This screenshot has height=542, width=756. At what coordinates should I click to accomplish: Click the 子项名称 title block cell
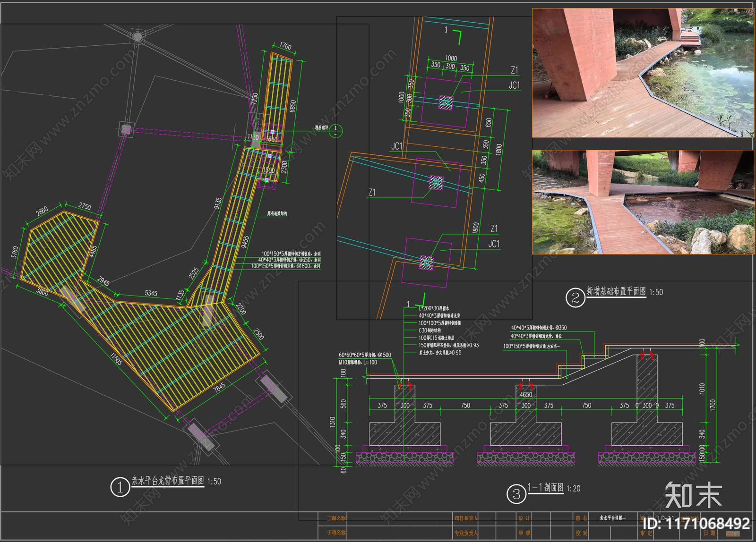click(336, 533)
